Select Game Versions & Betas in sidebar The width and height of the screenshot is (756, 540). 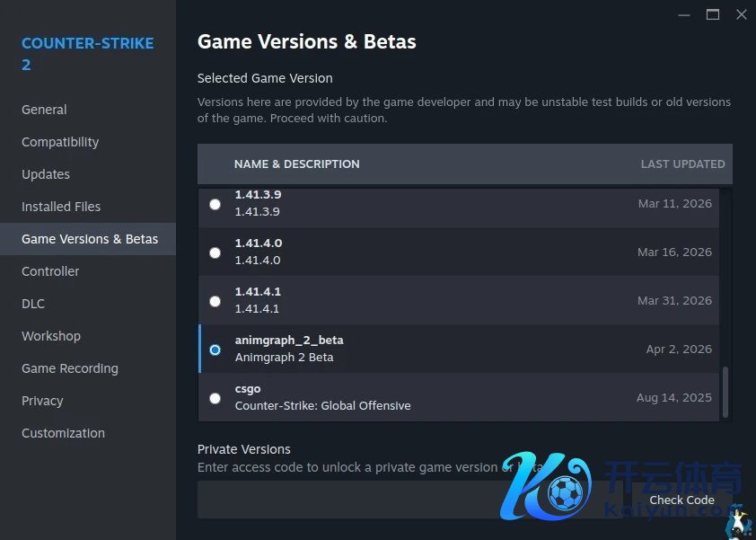click(88, 239)
